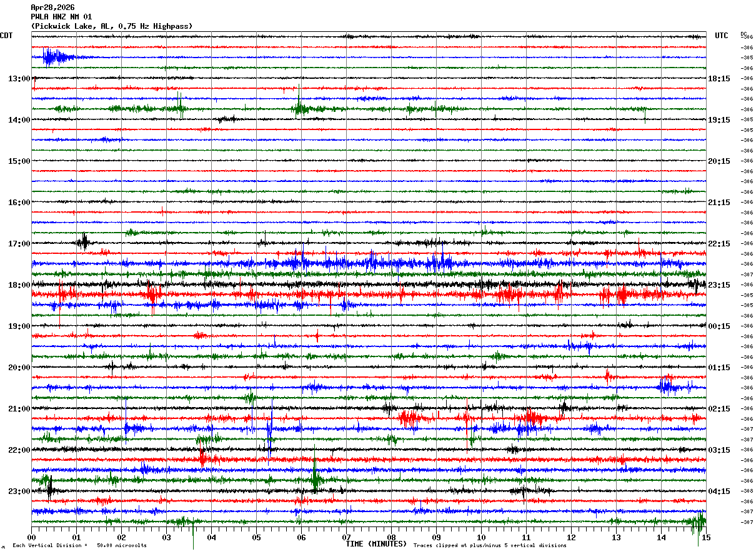Click minute tick label 12 on time axis
This screenshot has height=554, width=756.
point(571,538)
